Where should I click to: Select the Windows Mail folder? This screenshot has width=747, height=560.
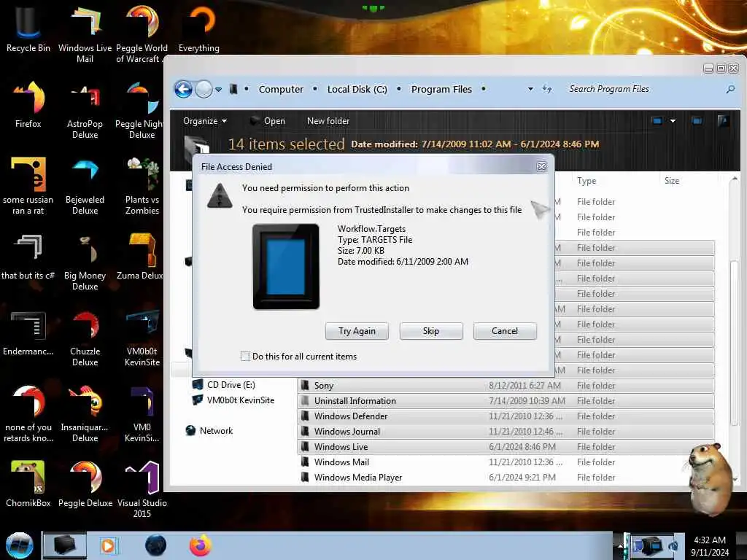[x=506, y=462]
